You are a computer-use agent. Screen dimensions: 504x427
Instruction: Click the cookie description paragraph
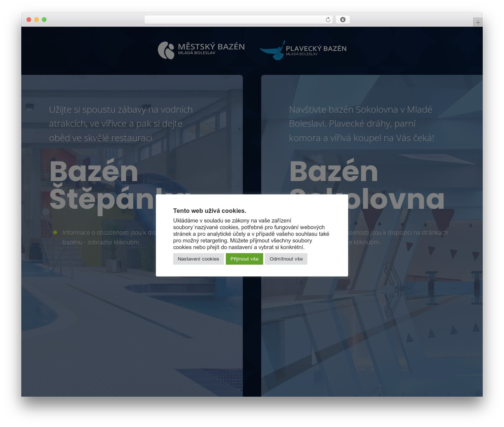point(251,234)
